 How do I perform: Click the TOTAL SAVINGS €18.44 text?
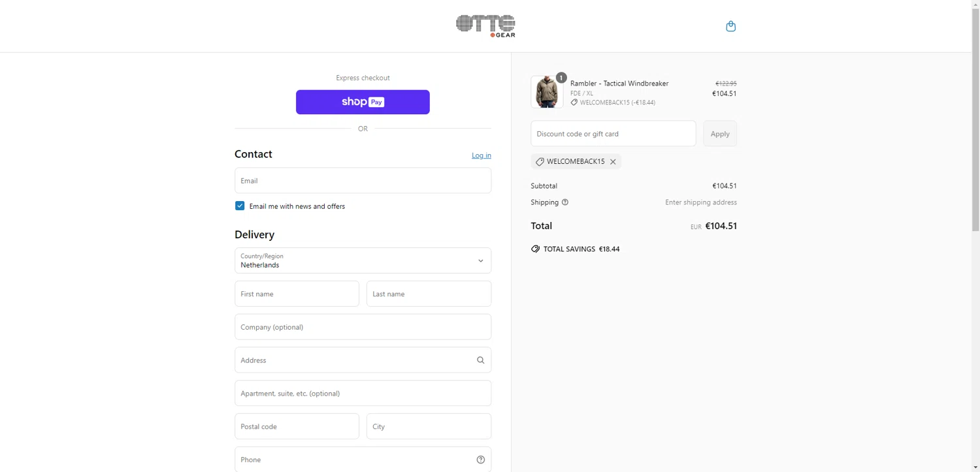pos(581,249)
